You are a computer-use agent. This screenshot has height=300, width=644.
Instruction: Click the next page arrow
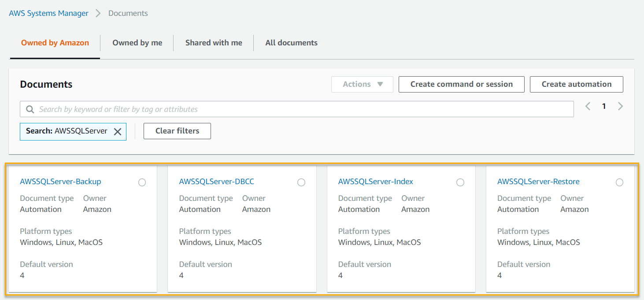[x=620, y=106]
